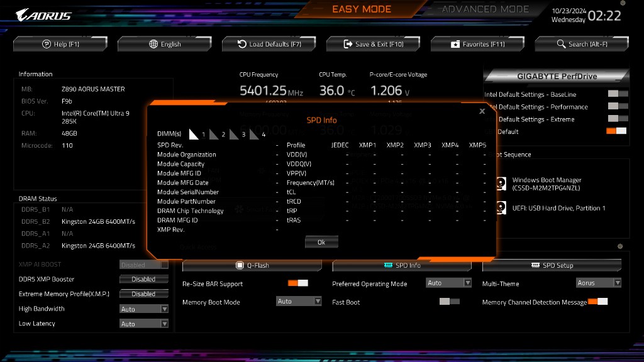Switch to Advanced Mode tab

[x=485, y=9]
